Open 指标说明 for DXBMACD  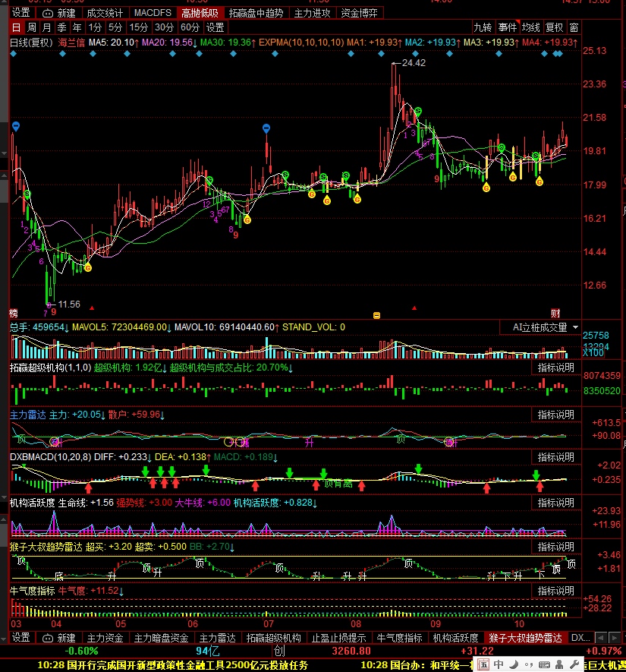[x=555, y=457]
